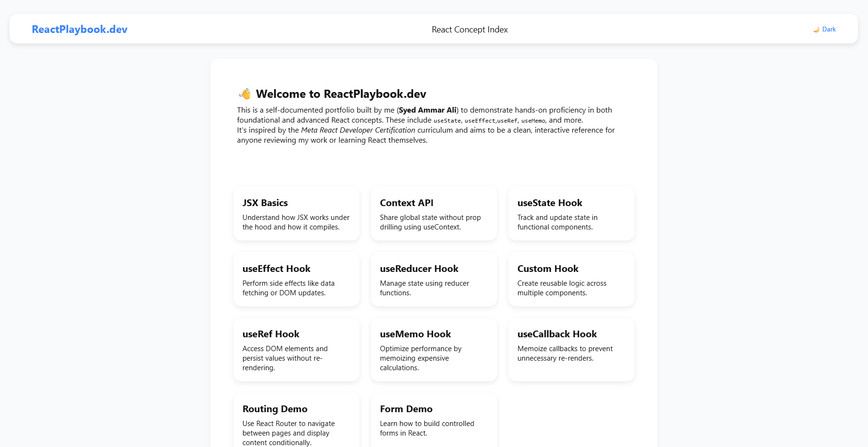
Task: Select the useState Hook card
Action: [x=571, y=213]
